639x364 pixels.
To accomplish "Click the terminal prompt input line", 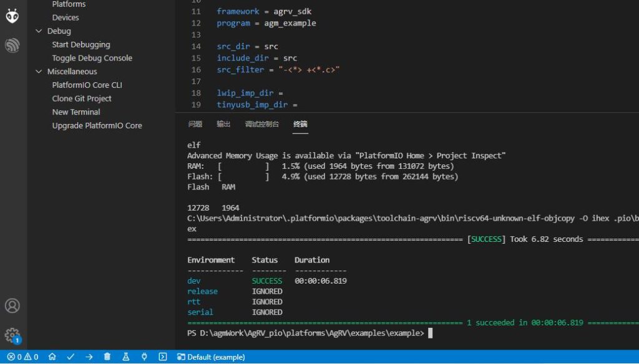I will click(x=310, y=333).
